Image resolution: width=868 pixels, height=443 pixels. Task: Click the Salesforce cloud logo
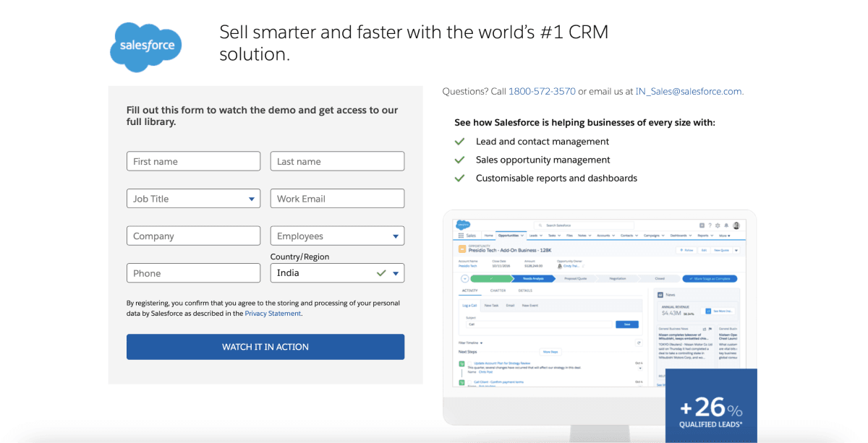pyautogui.click(x=146, y=46)
